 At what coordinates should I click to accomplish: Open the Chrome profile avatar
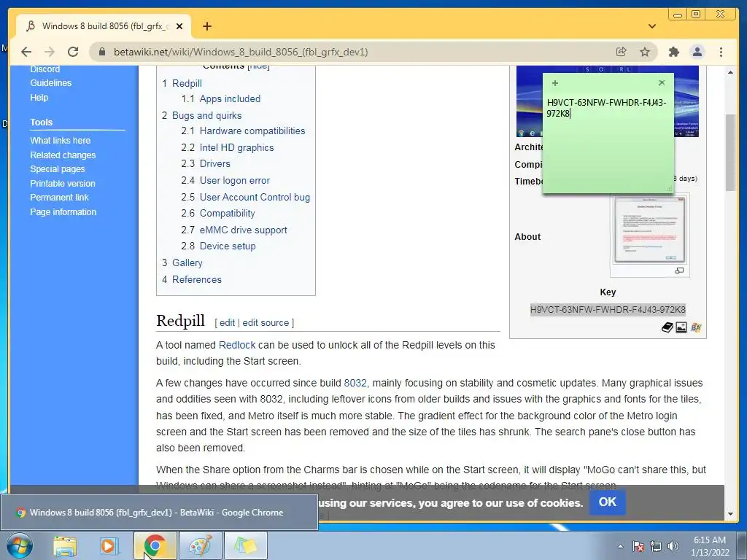(697, 52)
